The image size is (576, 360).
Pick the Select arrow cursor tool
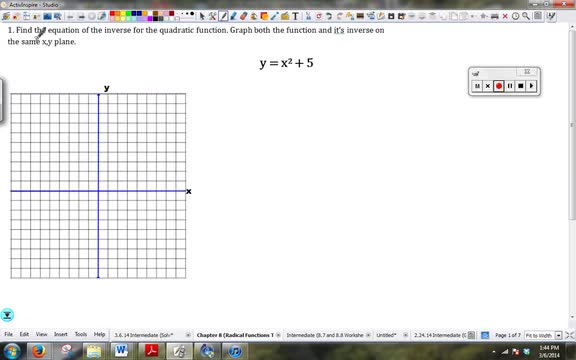202,16
